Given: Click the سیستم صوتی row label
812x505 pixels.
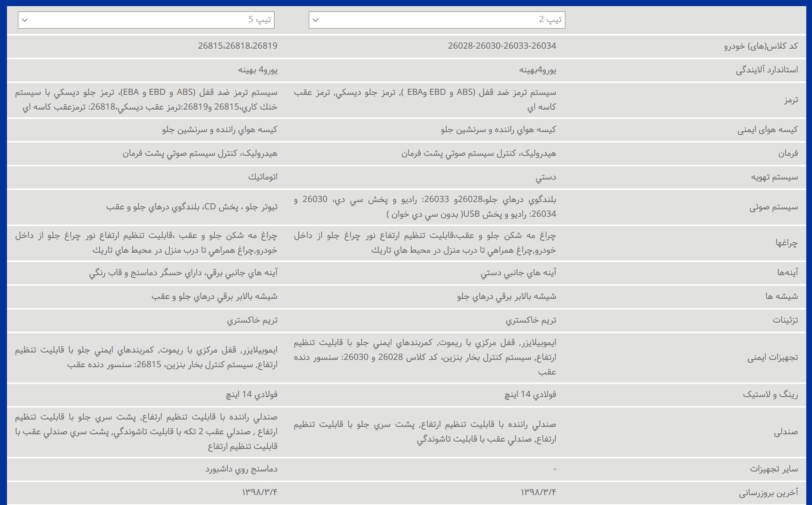Looking at the screenshot, I should pos(774,207).
